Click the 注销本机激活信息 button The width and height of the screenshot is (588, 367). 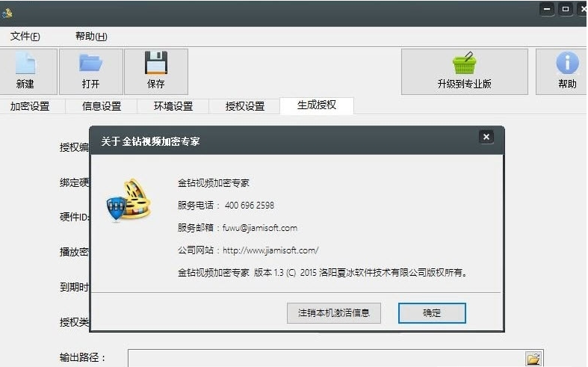point(334,313)
